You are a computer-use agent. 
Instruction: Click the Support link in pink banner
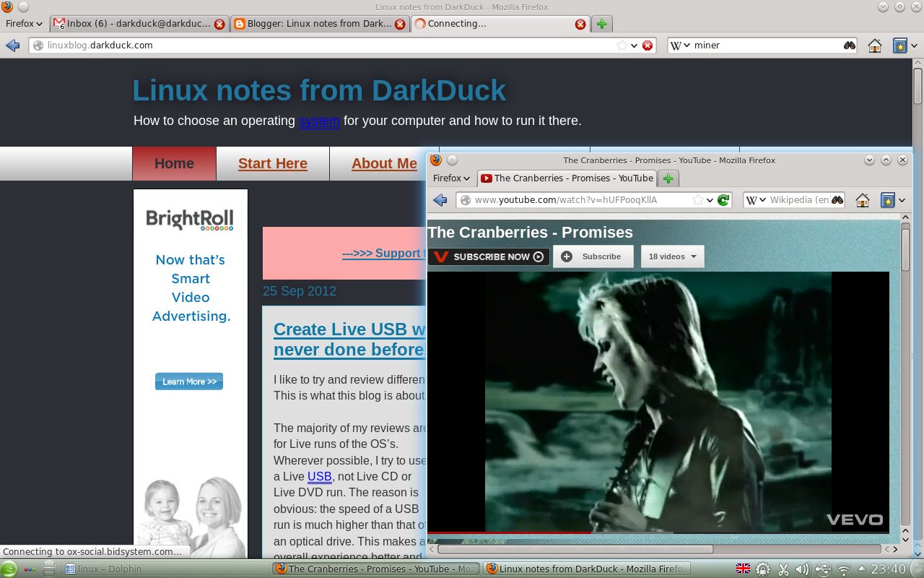(385, 253)
